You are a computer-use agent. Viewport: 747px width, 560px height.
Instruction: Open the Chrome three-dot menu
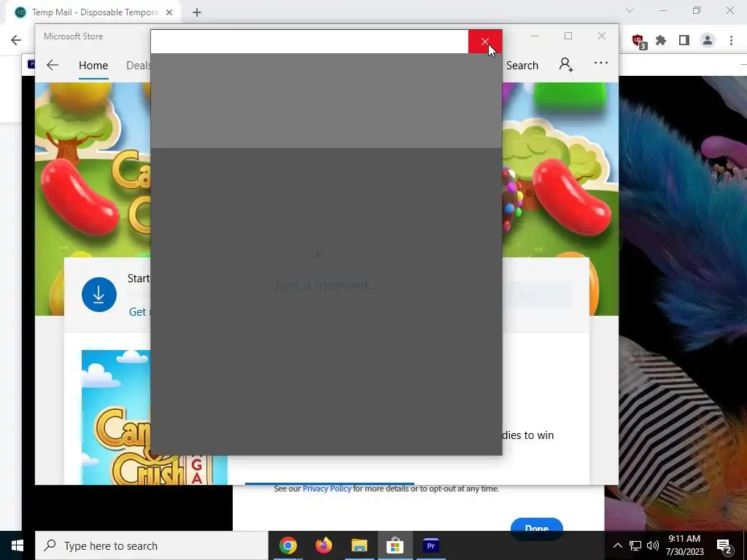pyautogui.click(x=731, y=41)
